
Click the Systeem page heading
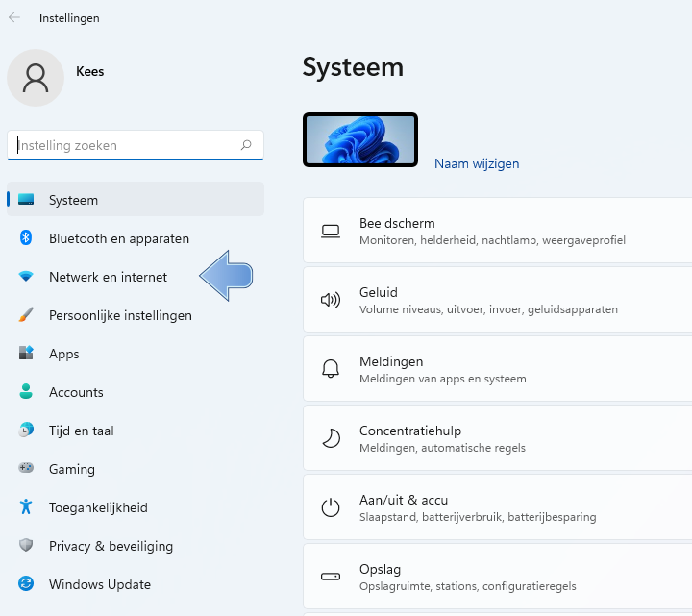tap(353, 67)
